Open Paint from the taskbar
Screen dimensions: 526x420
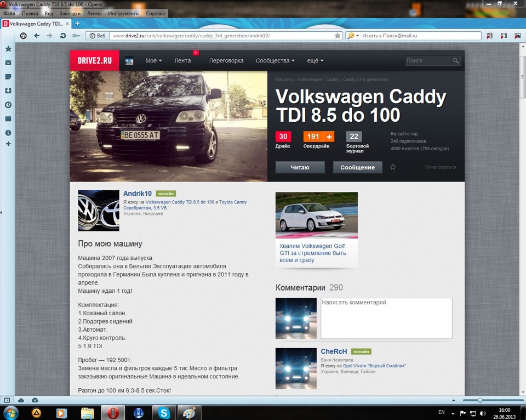click(x=189, y=413)
